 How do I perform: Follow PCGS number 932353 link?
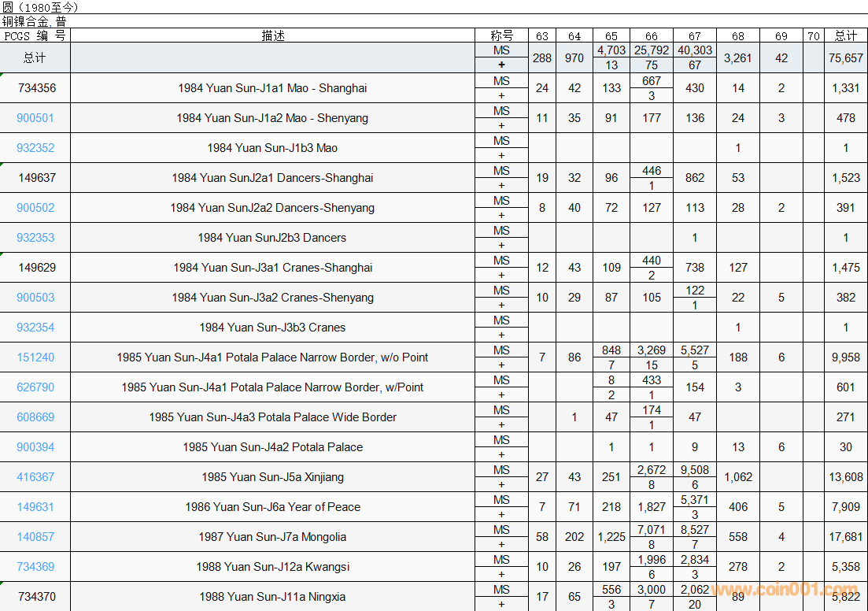coord(35,238)
